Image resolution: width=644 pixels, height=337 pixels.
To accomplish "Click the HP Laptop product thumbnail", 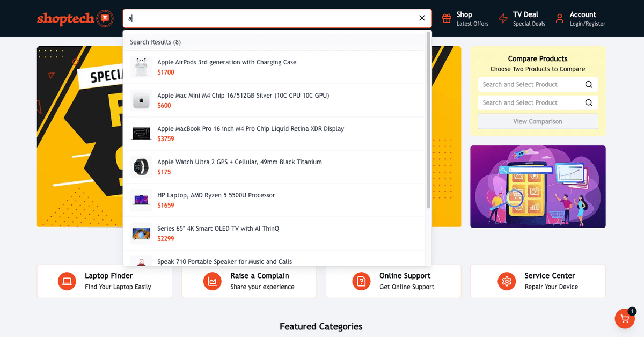I will tap(141, 200).
